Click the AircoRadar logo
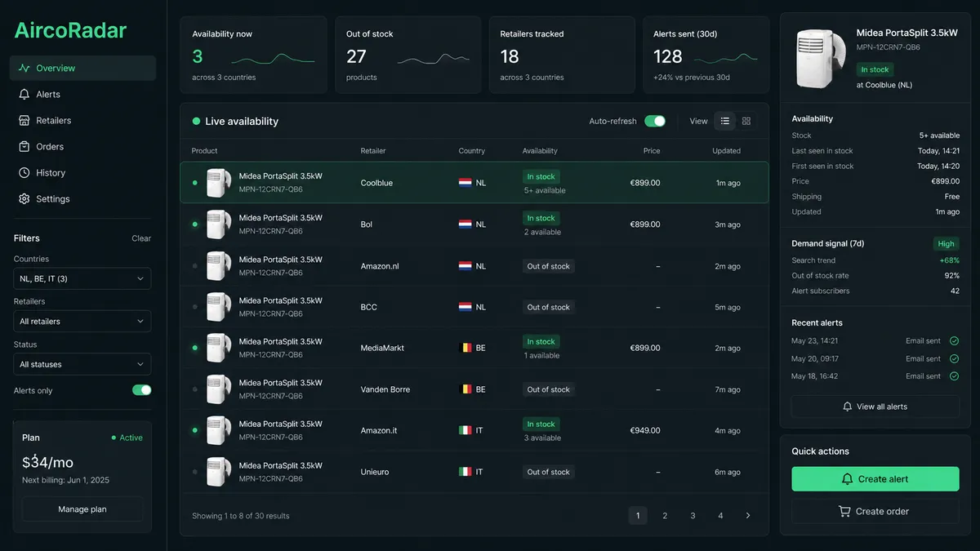The image size is (980, 551). tap(70, 30)
